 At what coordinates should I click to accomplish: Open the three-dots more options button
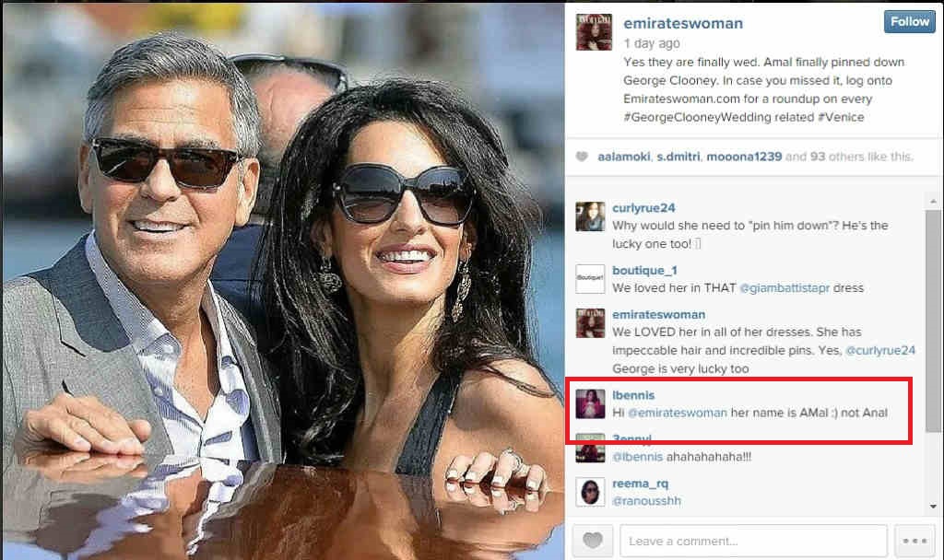pos(914,540)
